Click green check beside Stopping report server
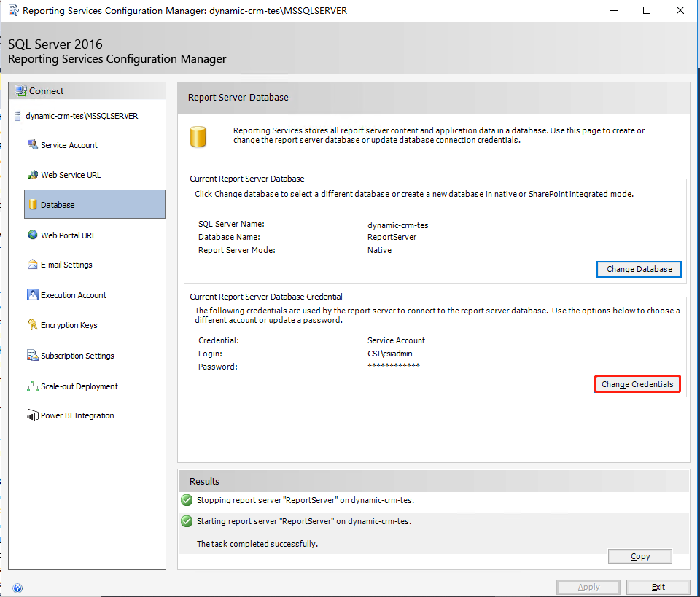The width and height of the screenshot is (700, 597). click(x=187, y=500)
